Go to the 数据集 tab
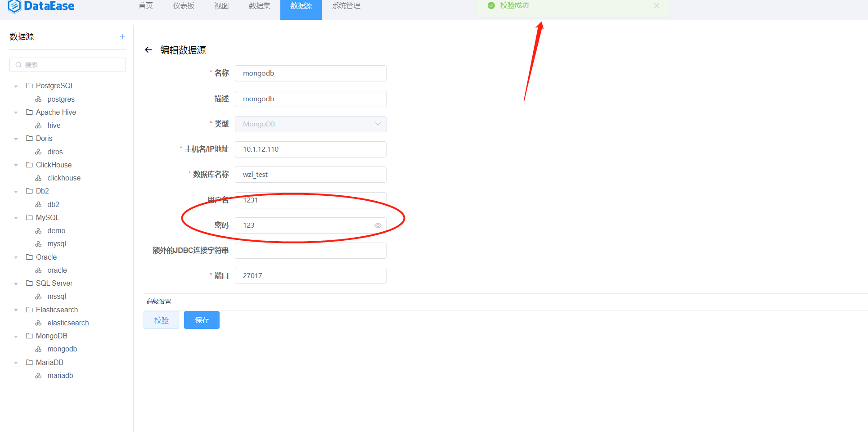Image resolution: width=868 pixels, height=432 pixels. pos(260,6)
